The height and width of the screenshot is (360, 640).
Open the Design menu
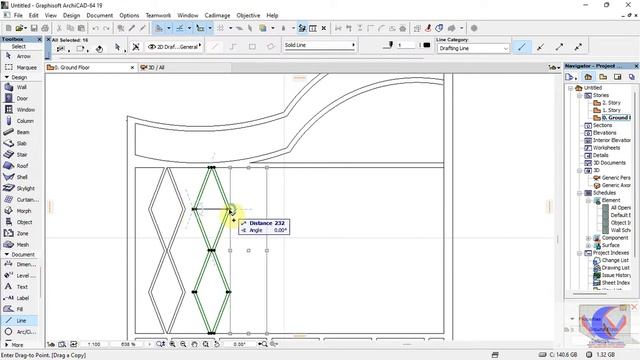coord(71,16)
